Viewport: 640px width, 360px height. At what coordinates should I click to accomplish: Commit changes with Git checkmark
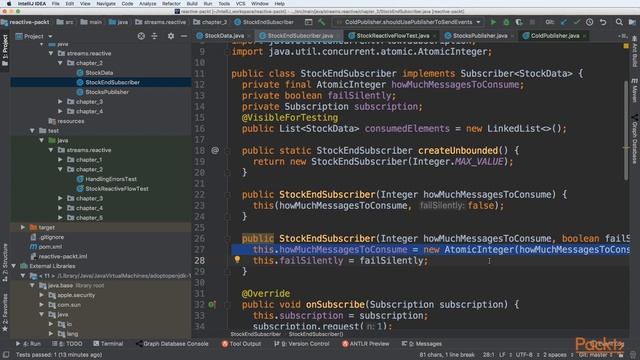tap(577, 22)
